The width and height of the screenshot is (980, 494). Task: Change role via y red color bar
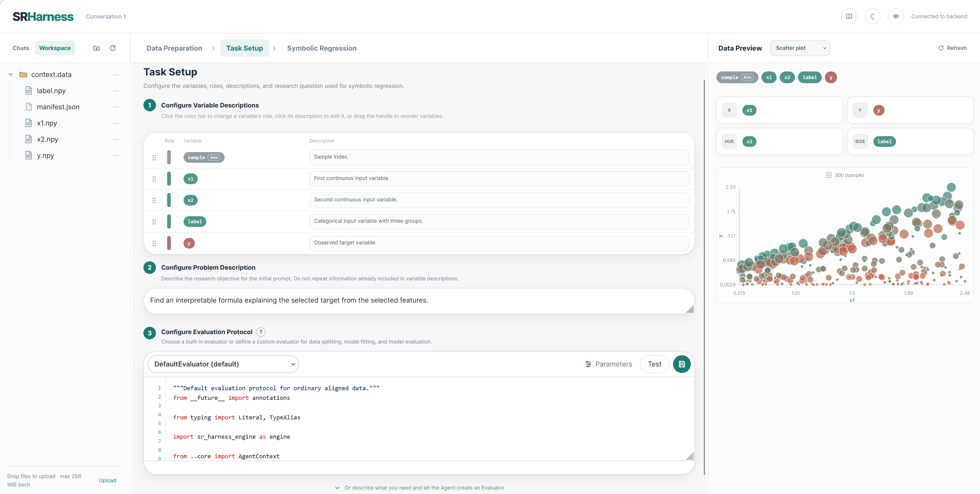pyautogui.click(x=169, y=243)
